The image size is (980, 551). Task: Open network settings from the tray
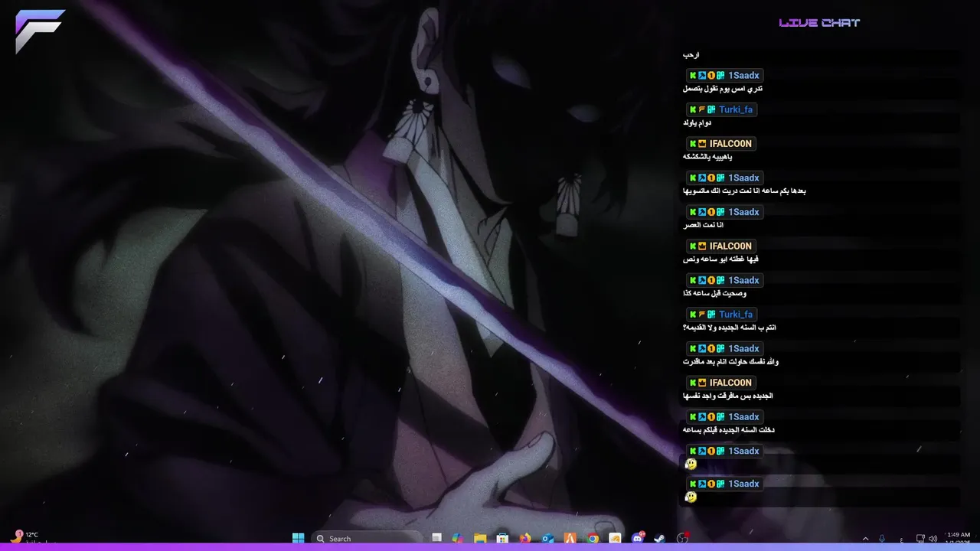921,539
